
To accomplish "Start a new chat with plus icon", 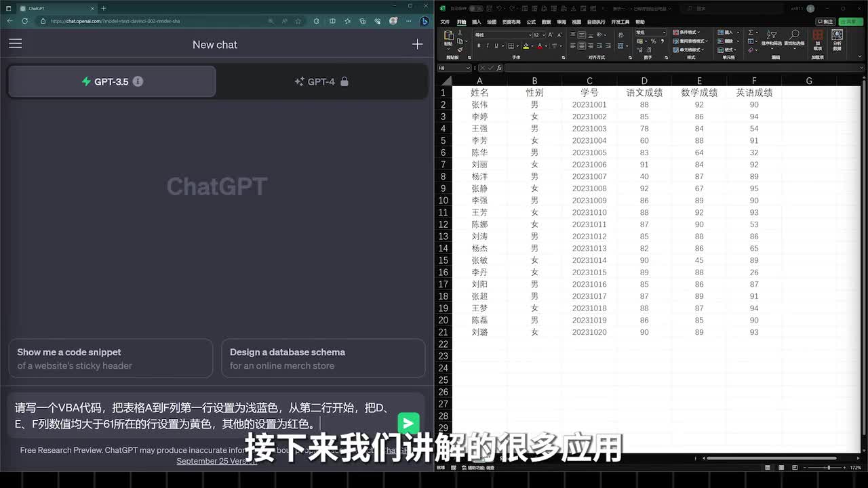I will (417, 44).
